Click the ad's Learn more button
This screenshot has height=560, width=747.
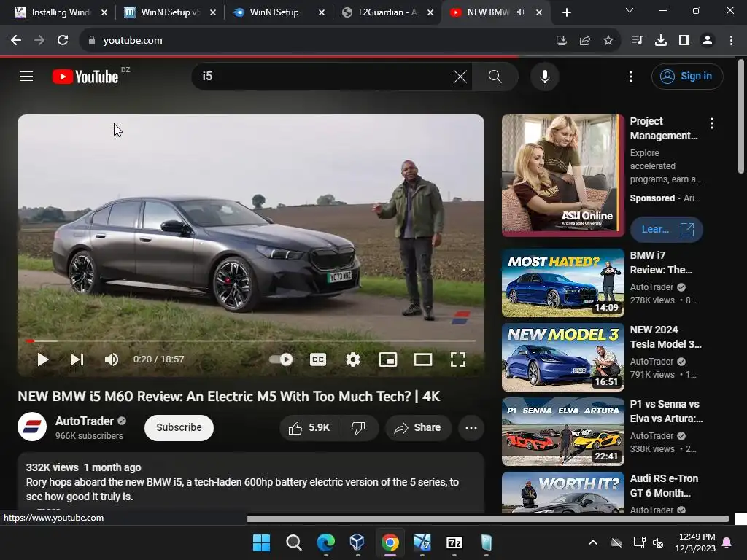point(667,230)
